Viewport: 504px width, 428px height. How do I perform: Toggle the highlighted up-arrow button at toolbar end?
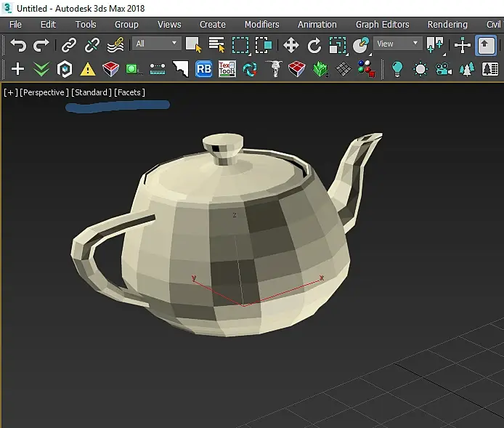486,45
